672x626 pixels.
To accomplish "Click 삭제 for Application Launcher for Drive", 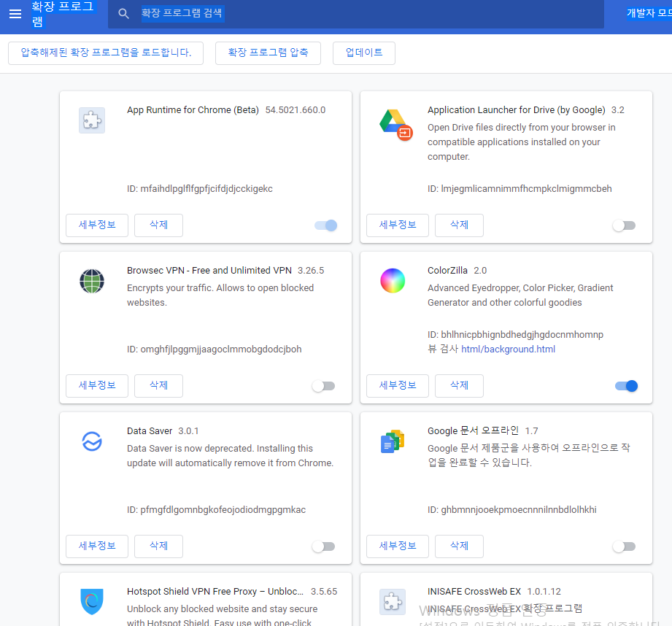I will (x=459, y=225).
